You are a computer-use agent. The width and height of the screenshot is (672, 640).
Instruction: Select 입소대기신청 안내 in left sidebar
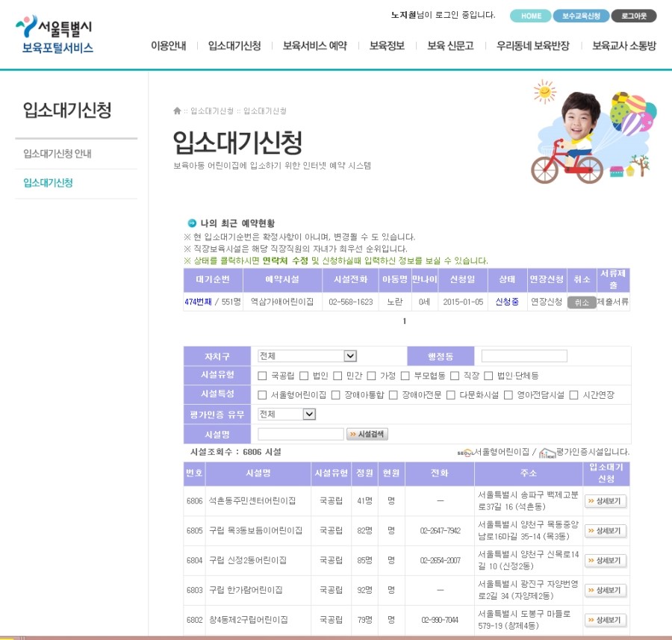tap(57, 154)
